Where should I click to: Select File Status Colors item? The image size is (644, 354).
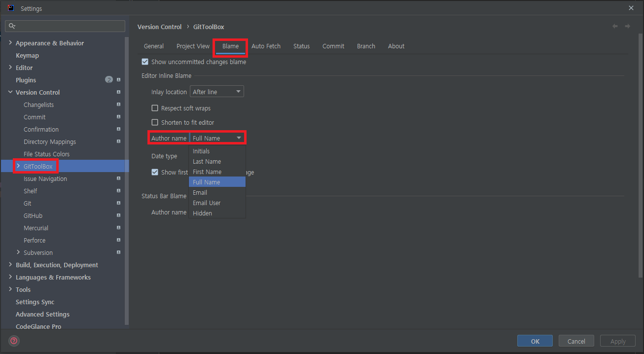(46, 154)
